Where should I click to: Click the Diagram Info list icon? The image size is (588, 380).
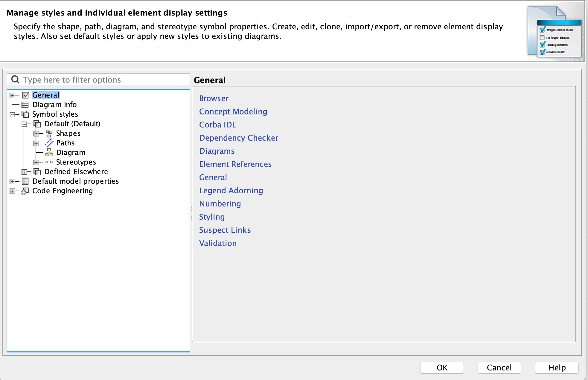coord(25,105)
